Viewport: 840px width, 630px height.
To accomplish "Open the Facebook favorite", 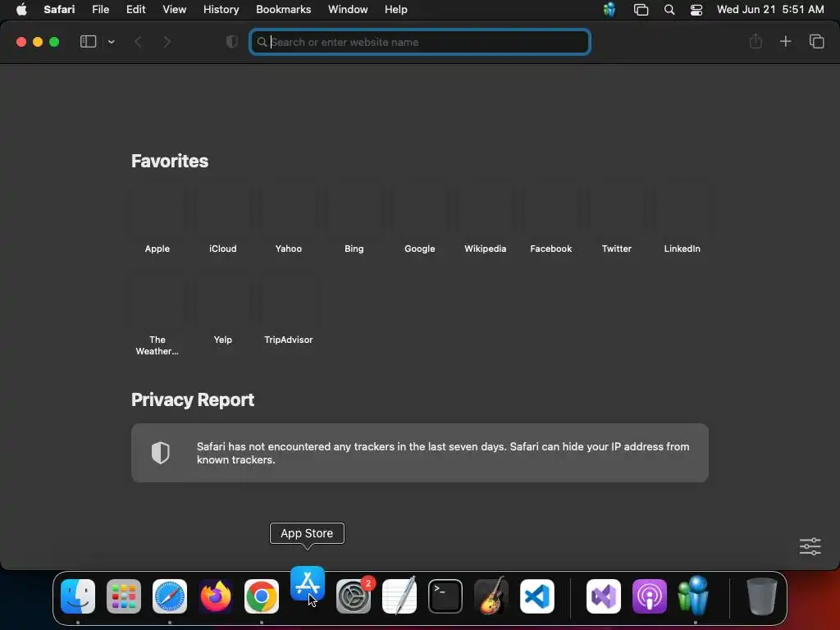I will click(x=550, y=218).
